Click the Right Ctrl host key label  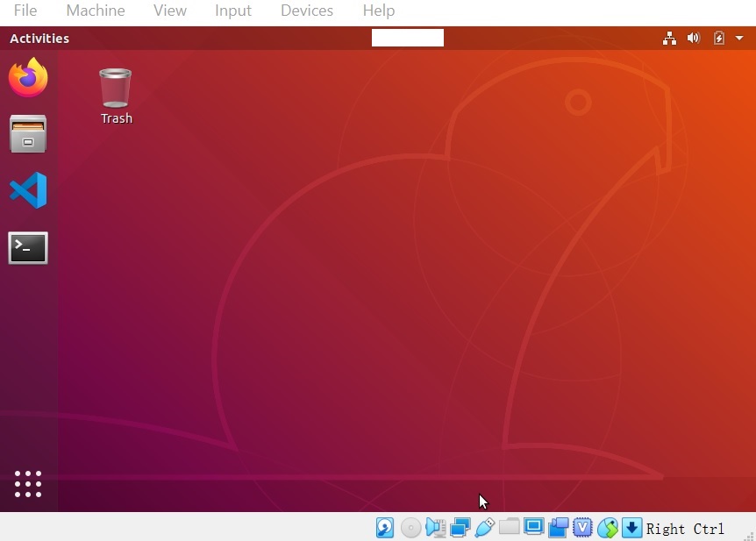pyautogui.click(x=685, y=529)
